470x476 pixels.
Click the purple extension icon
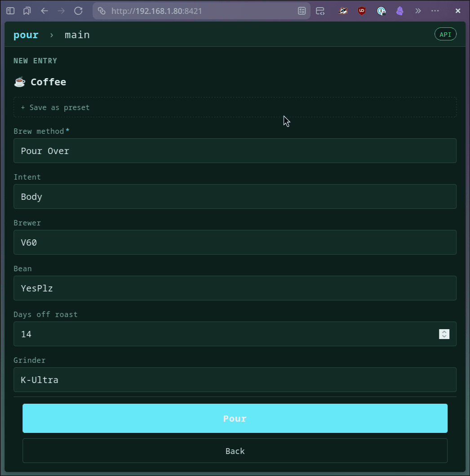[400, 11]
